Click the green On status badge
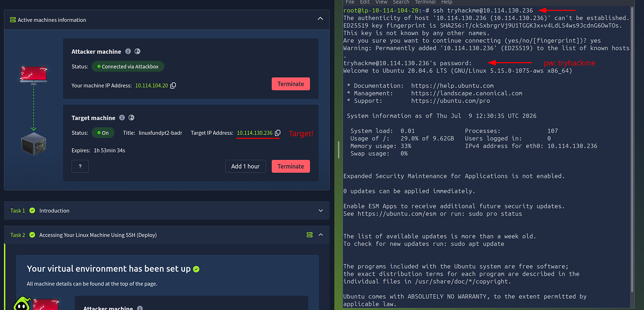Viewport: 644px width, 310px height. [x=103, y=133]
